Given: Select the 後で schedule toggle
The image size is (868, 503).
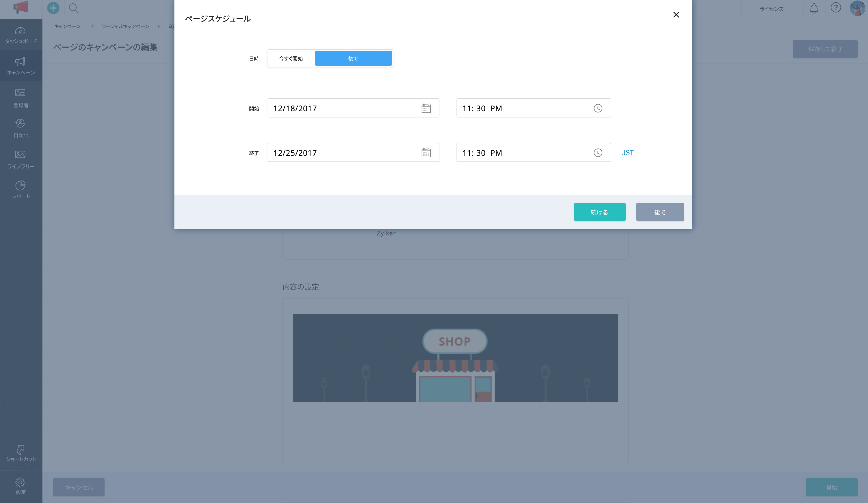Looking at the screenshot, I should [x=353, y=58].
